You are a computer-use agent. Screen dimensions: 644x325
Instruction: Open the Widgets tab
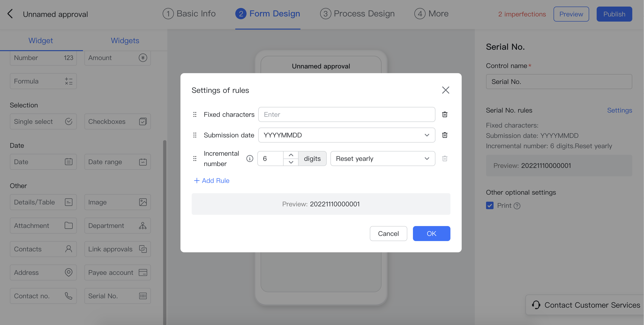coord(125,40)
